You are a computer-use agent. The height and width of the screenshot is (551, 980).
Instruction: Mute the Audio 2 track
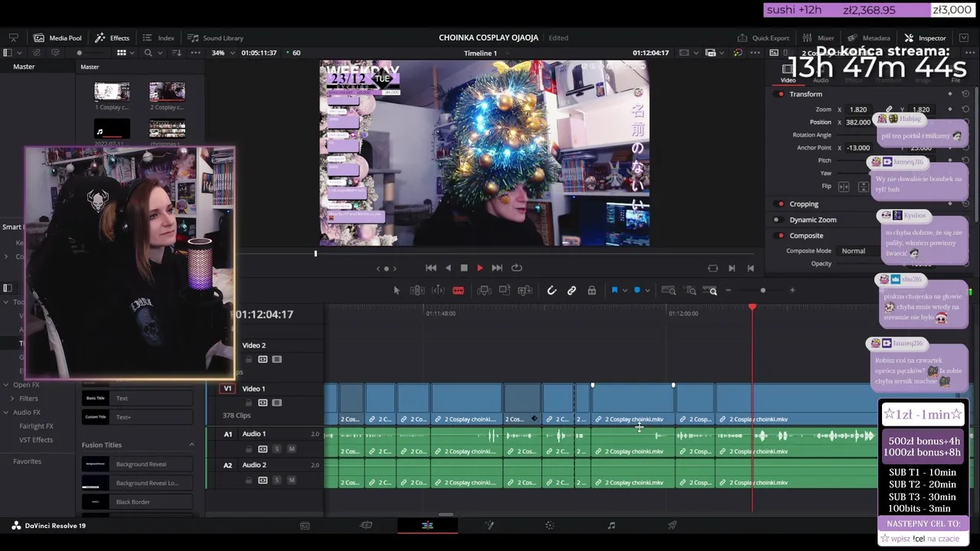click(291, 480)
